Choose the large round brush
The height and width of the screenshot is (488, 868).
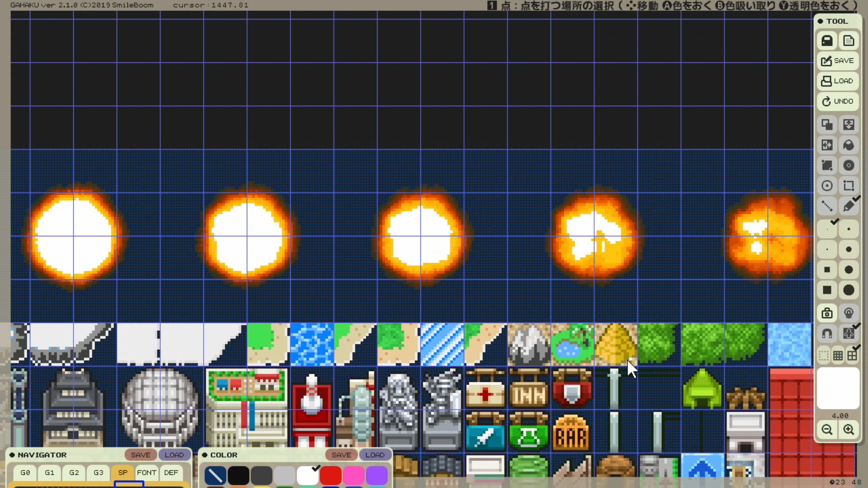[x=849, y=270]
